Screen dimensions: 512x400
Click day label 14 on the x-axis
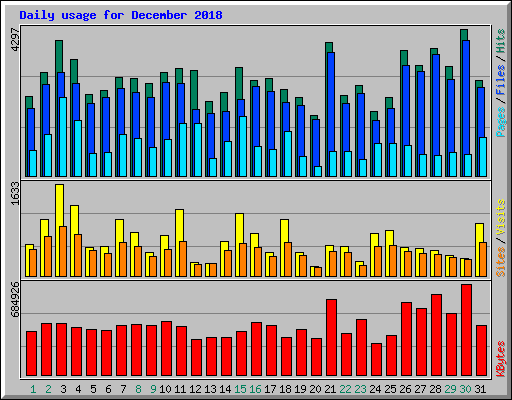tap(225, 389)
